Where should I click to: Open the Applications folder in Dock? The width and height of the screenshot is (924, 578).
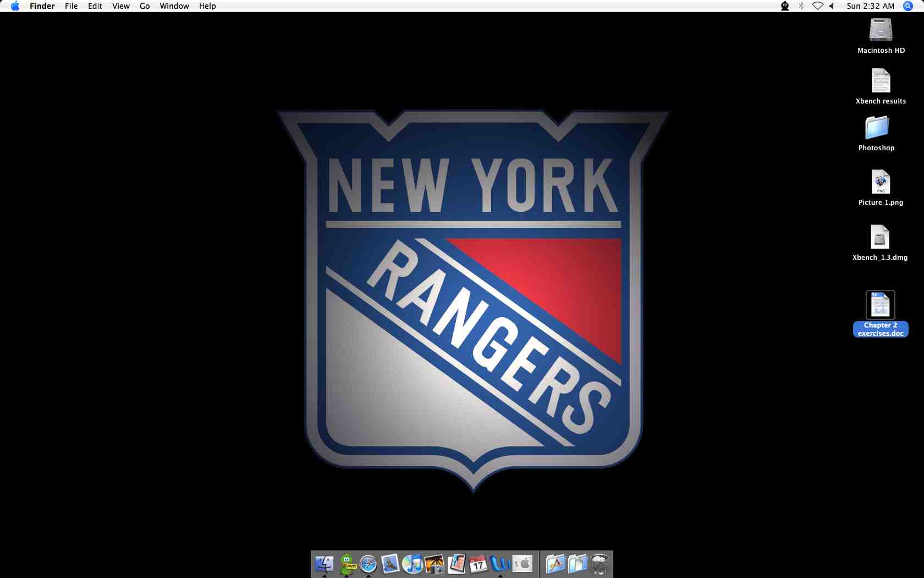click(555, 564)
